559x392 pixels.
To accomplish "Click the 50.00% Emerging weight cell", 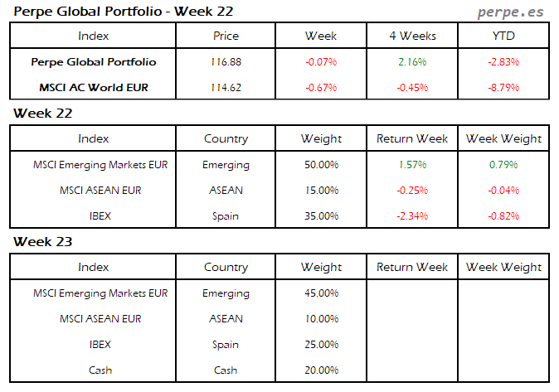I will click(x=321, y=165).
